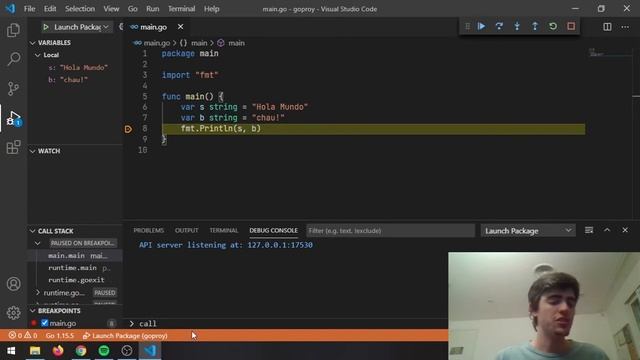The width and height of the screenshot is (640, 360).
Task: Close the main.go editor tab
Action: pos(180,27)
